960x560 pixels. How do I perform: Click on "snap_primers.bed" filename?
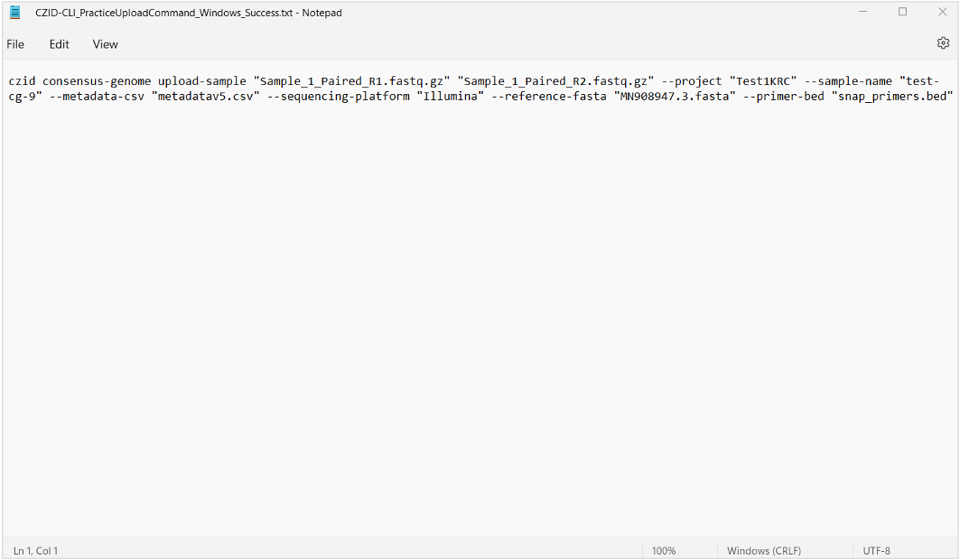point(892,97)
